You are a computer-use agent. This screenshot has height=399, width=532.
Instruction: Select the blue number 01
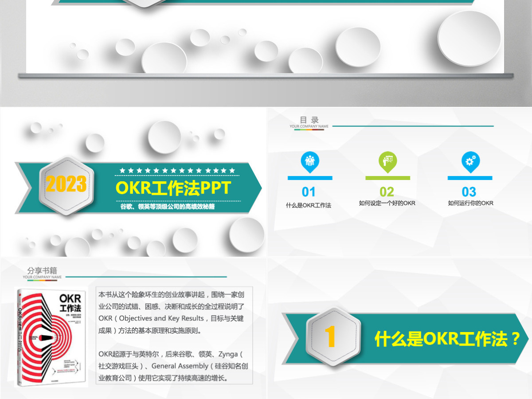309,192
